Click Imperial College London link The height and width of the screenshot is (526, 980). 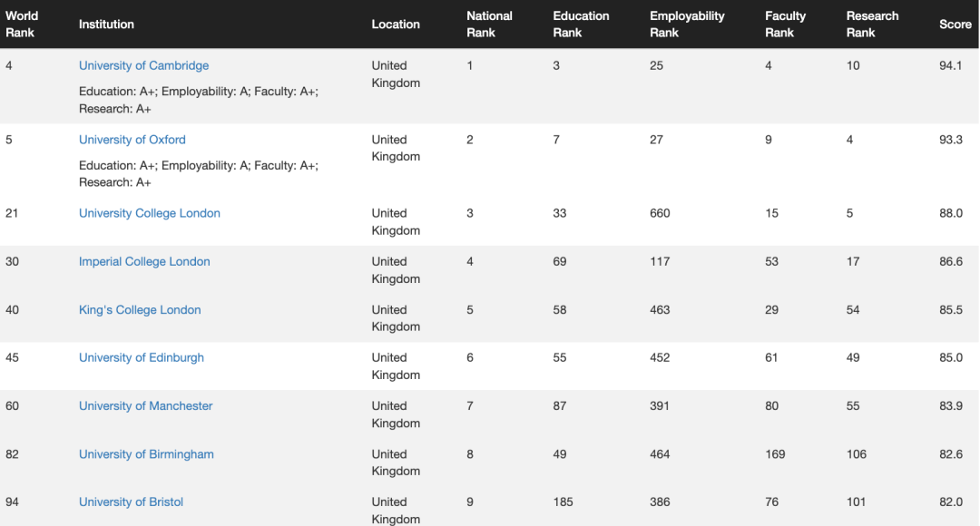point(144,261)
